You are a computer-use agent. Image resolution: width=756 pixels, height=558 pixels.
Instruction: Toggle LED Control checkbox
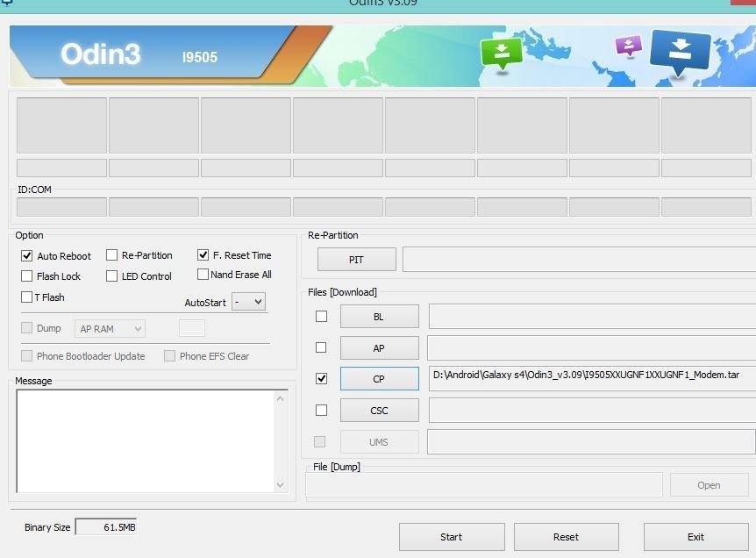click(x=111, y=275)
